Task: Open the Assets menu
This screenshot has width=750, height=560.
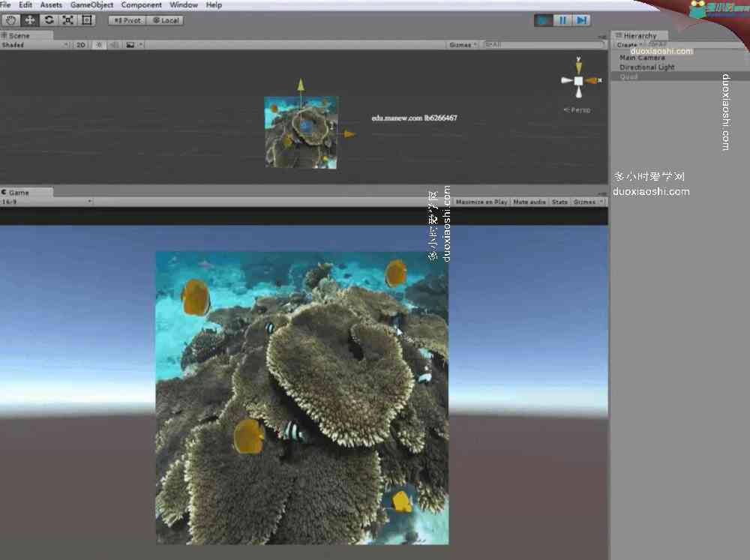Action: click(51, 4)
